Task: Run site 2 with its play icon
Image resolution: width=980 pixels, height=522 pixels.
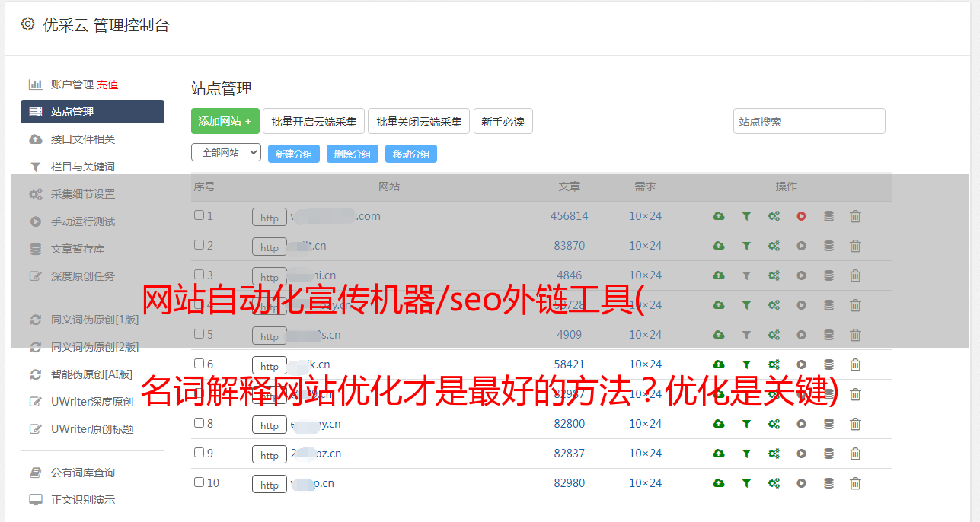Action: tap(801, 246)
